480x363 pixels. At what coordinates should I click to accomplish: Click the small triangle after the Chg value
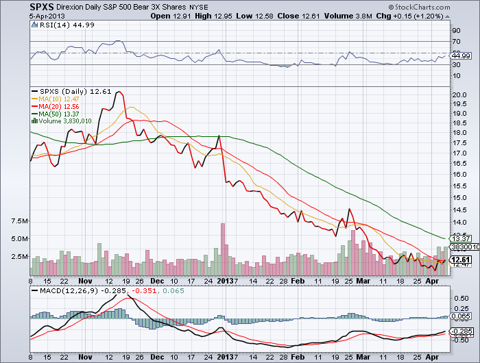pos(447,17)
